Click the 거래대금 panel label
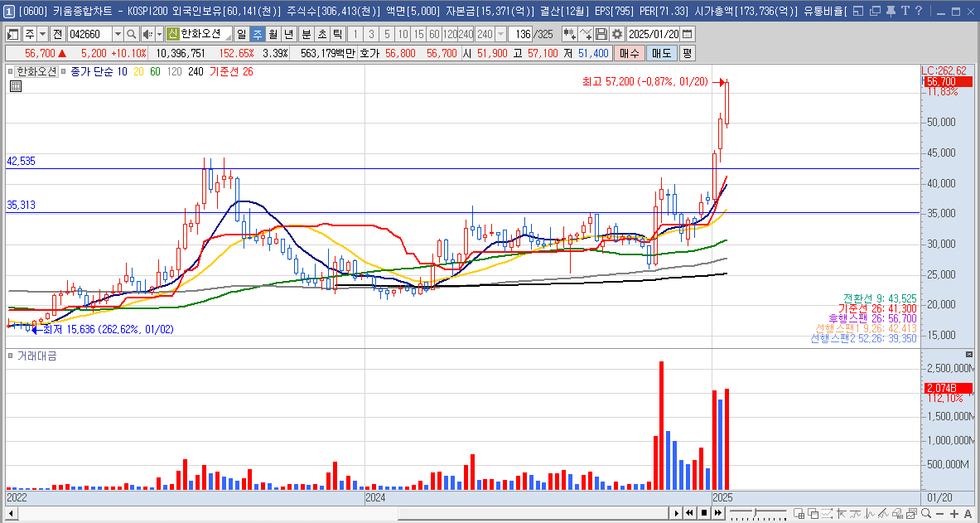The image size is (980, 523). (36, 356)
